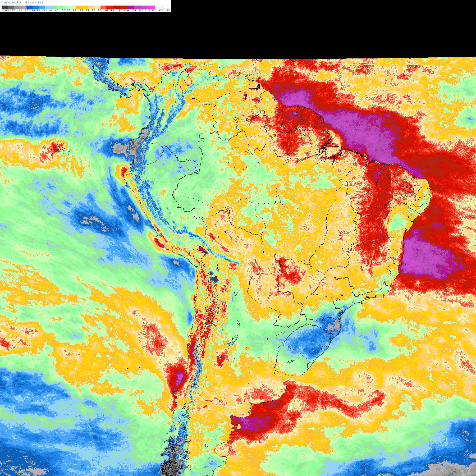Screen dimensions: 476x476
Task: Click the '5.0' legend value
Action: click(63, 10)
